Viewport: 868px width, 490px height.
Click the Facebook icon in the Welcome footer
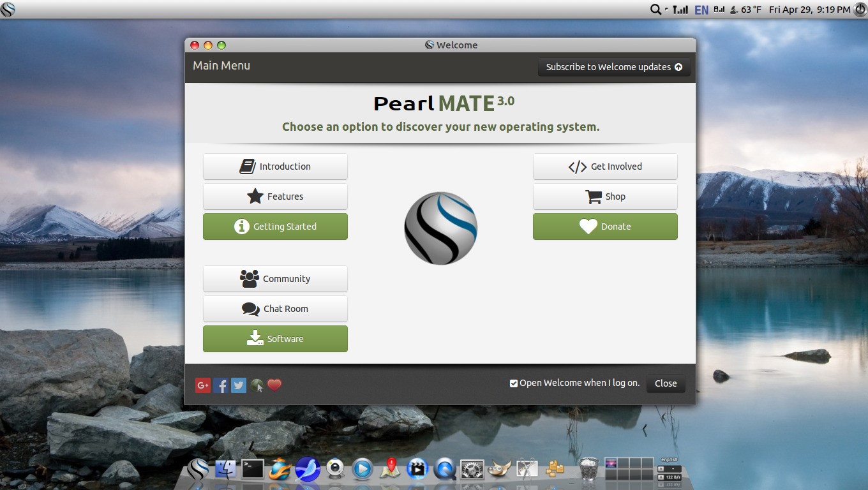220,385
